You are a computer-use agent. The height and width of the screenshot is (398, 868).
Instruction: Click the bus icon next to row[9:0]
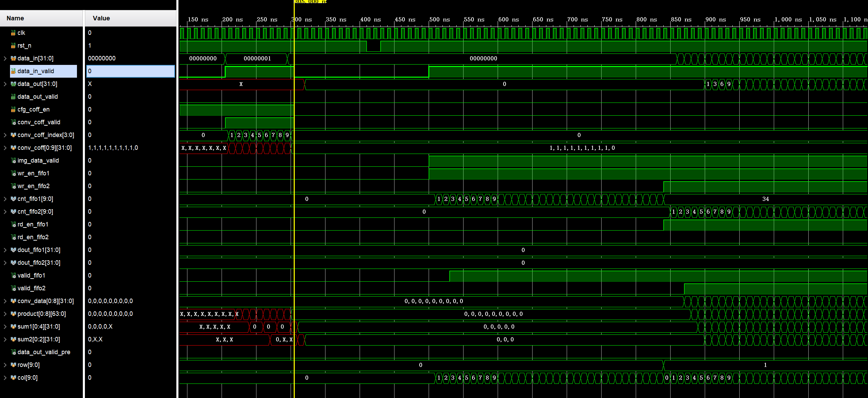tap(13, 365)
